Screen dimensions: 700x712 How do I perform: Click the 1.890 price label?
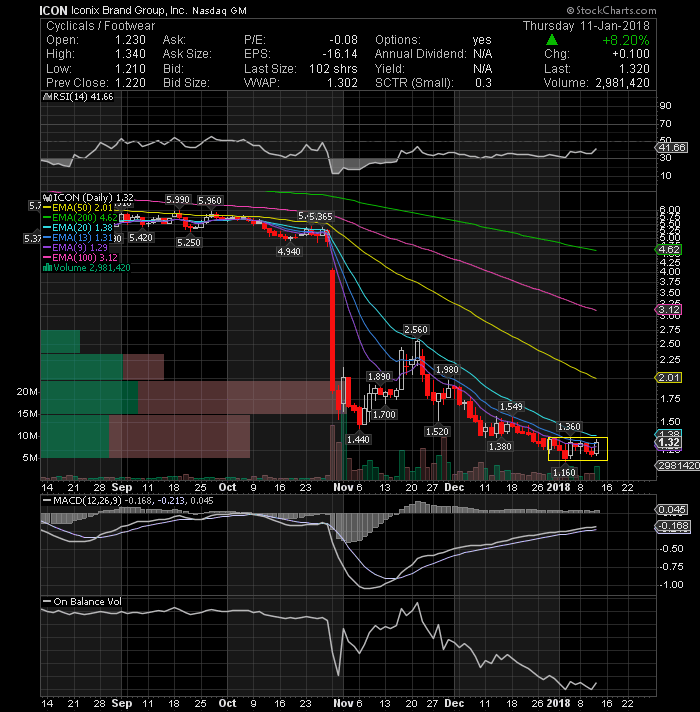tap(379, 376)
